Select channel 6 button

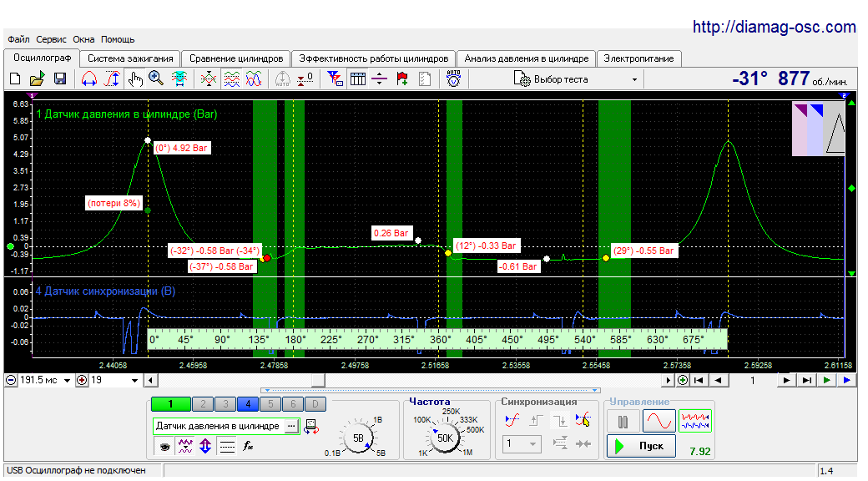[x=293, y=404]
